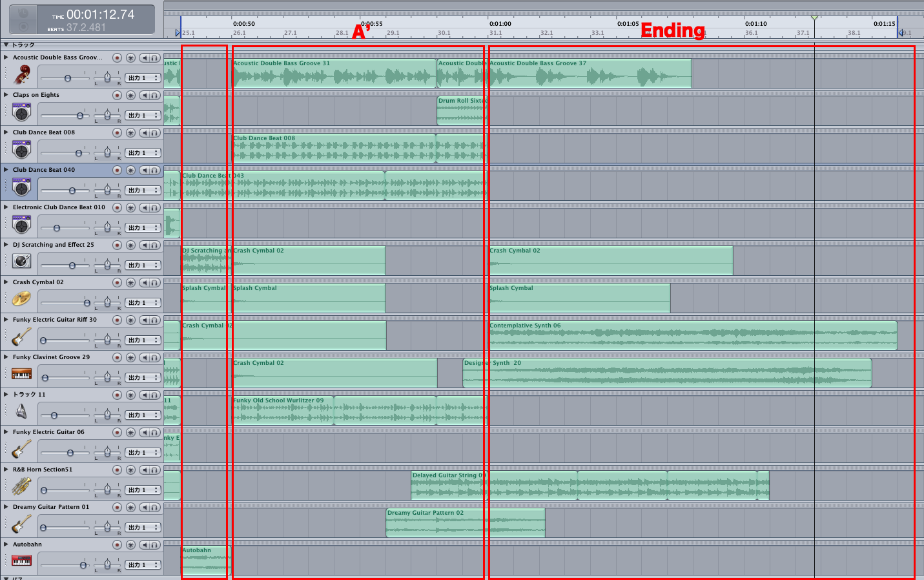Solo the Dreamy Guitar Pattern 01 track
The height and width of the screenshot is (580, 924).
point(155,508)
